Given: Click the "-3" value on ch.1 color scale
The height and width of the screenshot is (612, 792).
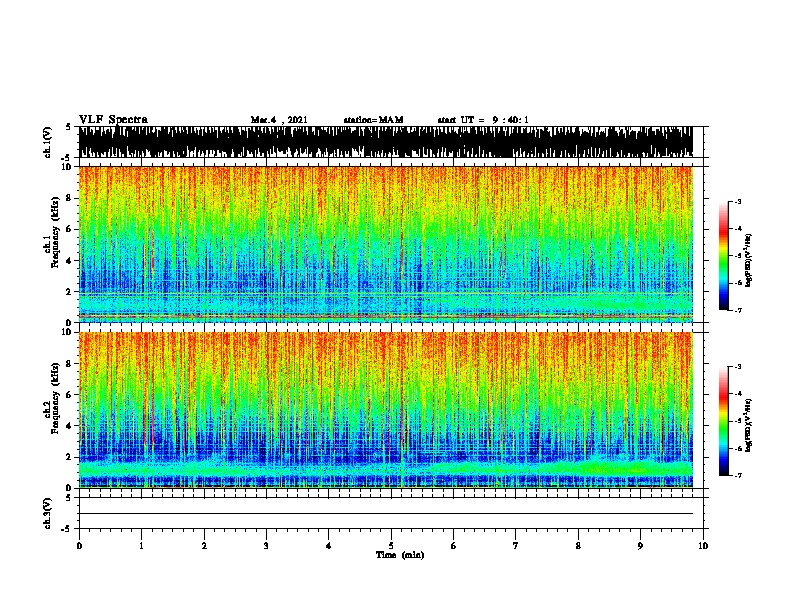Looking at the screenshot, I should tap(738, 201).
